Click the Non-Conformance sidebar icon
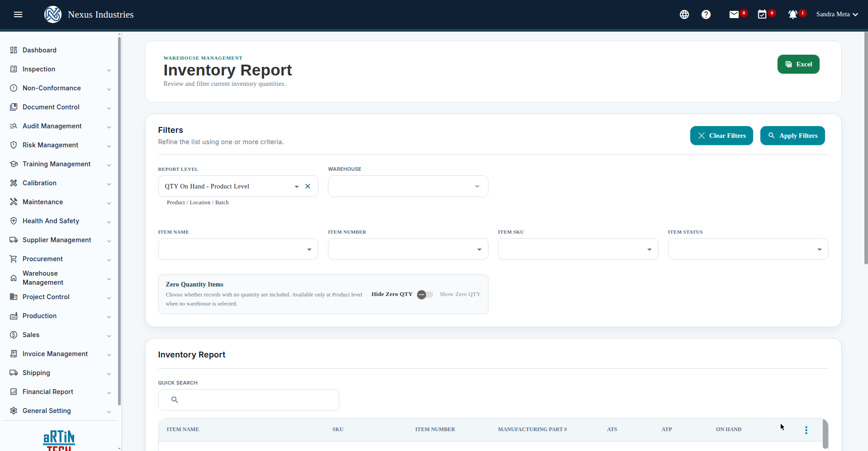This screenshot has width=868, height=451. 14,88
